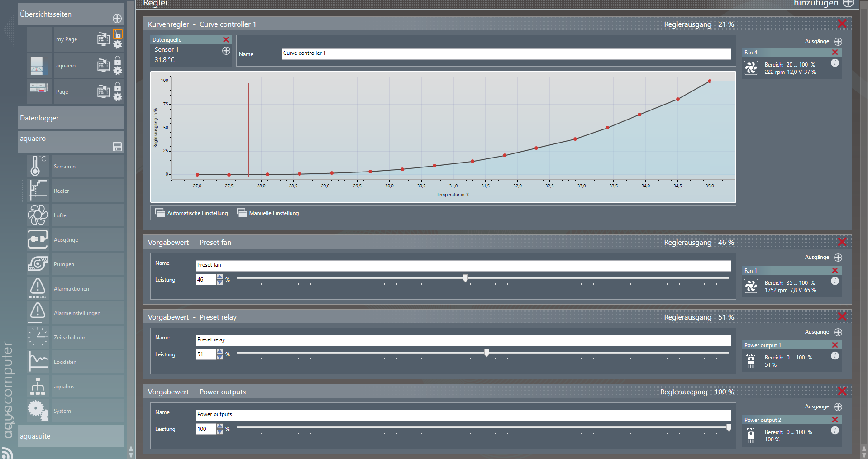Open desktop mode icon for the Page entry
The width and height of the screenshot is (868, 459).
[104, 92]
